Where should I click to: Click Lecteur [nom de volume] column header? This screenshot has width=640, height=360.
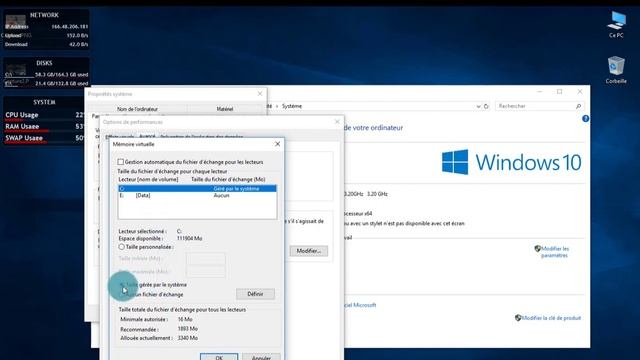pyautogui.click(x=148, y=180)
